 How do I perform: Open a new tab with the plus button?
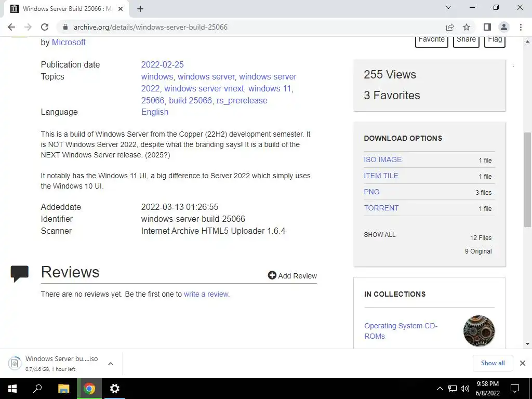[140, 9]
